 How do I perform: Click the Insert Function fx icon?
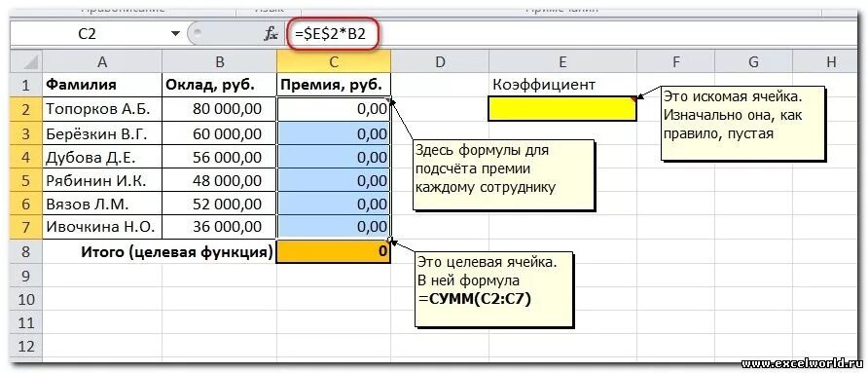(271, 34)
